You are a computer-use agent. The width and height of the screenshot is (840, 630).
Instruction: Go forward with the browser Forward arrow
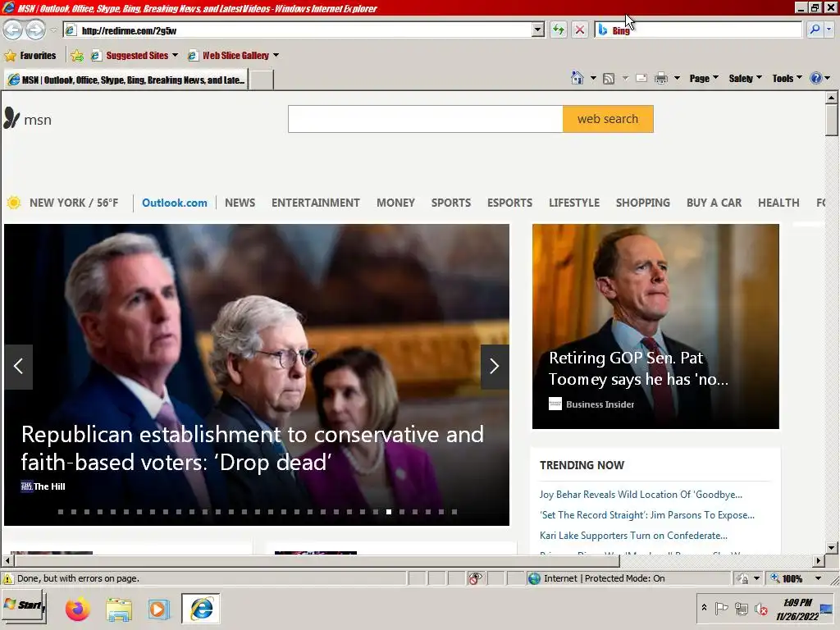pos(35,30)
